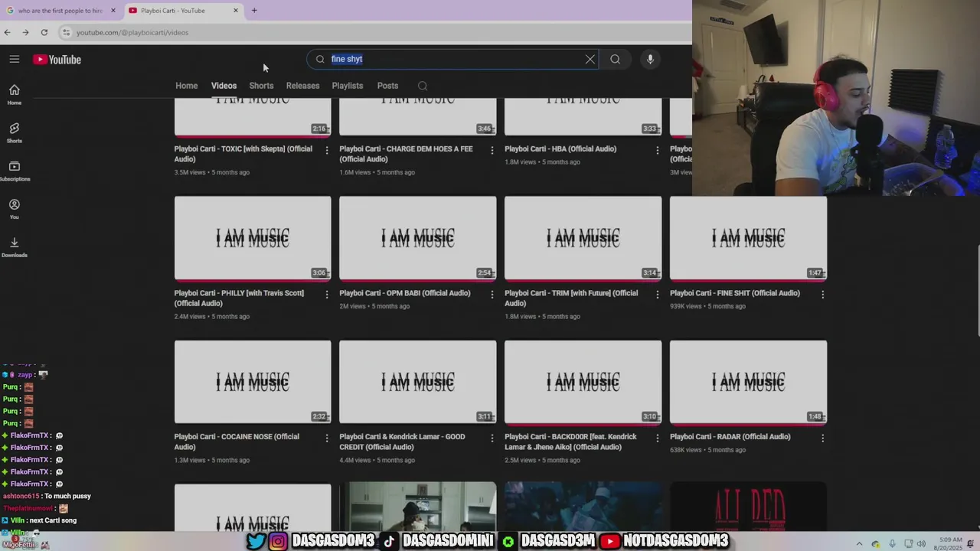The image size is (980, 551).
Task: Click title 'Playboi Carti - FINE SHIT (Official Audio)'
Action: coord(735,292)
